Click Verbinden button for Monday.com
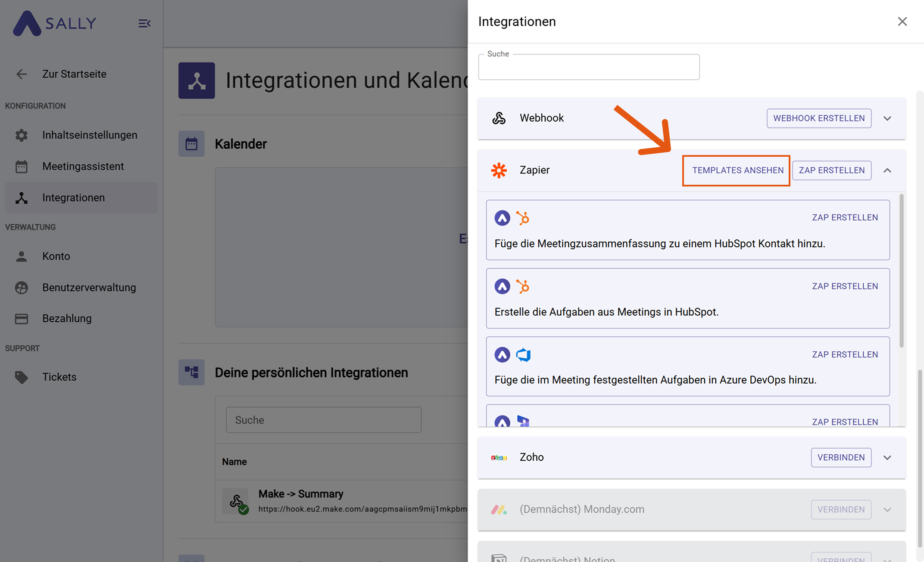924x562 pixels. [841, 510]
